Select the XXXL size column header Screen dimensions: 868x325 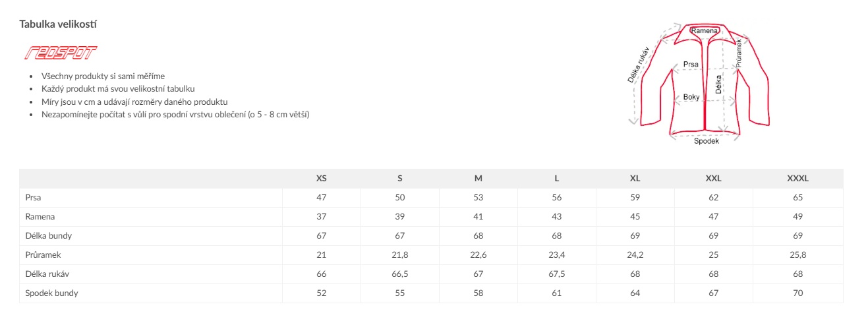pyautogui.click(x=797, y=179)
